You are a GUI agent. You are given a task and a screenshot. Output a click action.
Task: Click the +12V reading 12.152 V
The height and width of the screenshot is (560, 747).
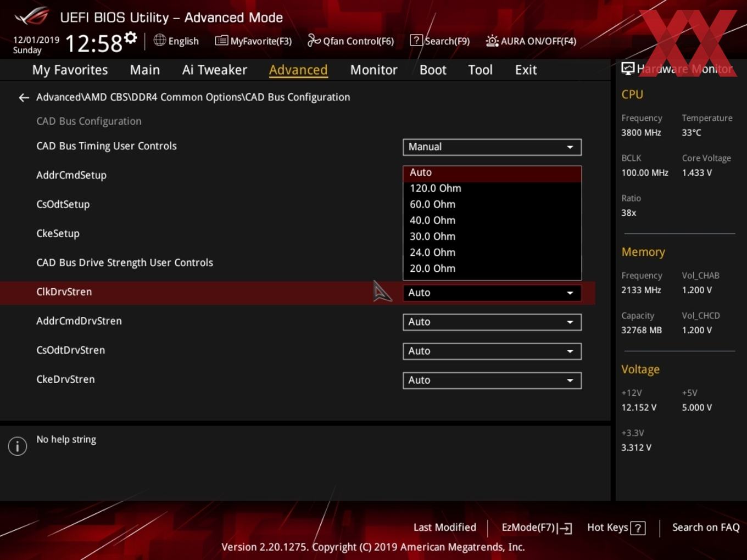(639, 407)
